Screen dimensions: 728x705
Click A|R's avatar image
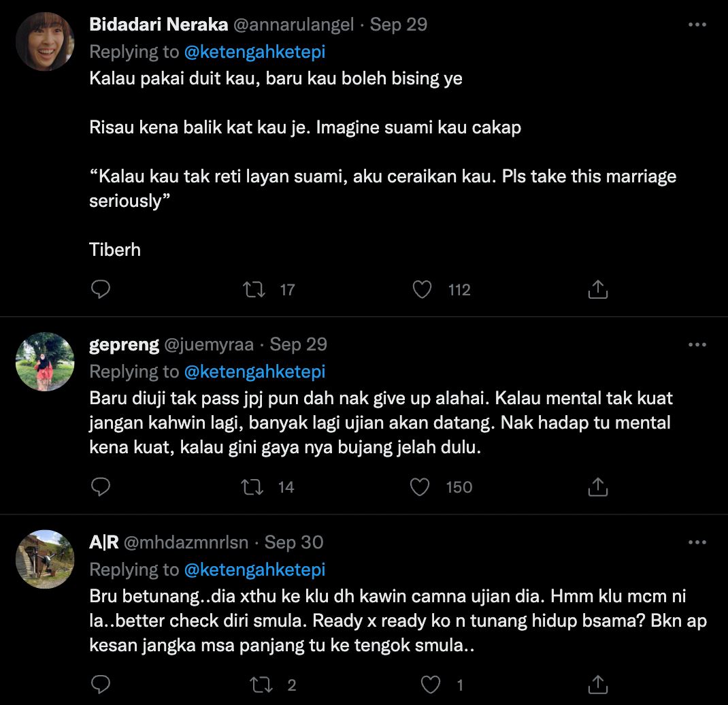coord(44,559)
